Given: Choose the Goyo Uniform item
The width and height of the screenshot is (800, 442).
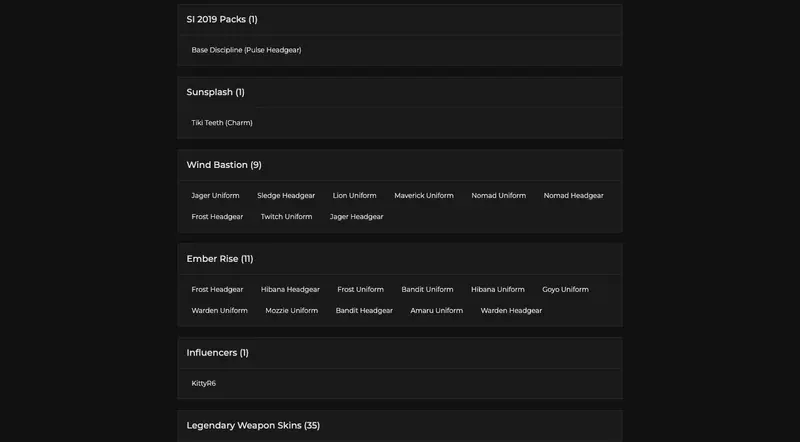Looking at the screenshot, I should [x=565, y=290].
